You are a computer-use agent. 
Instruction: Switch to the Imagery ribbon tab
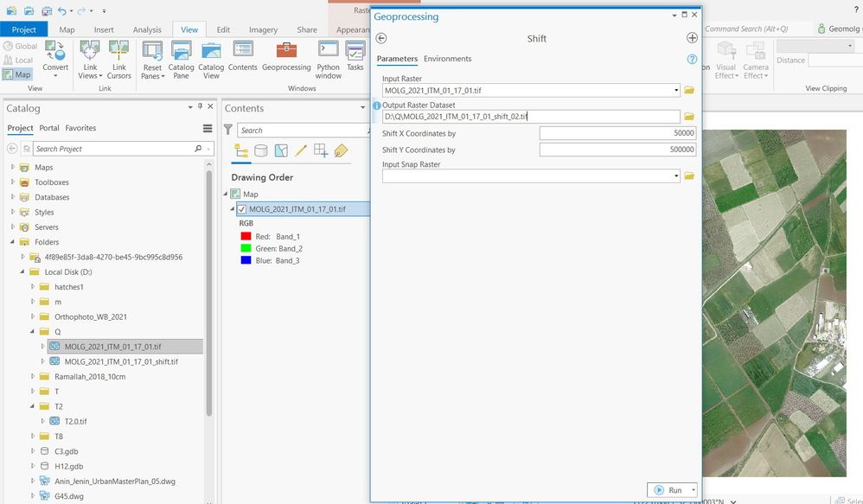[263, 29]
